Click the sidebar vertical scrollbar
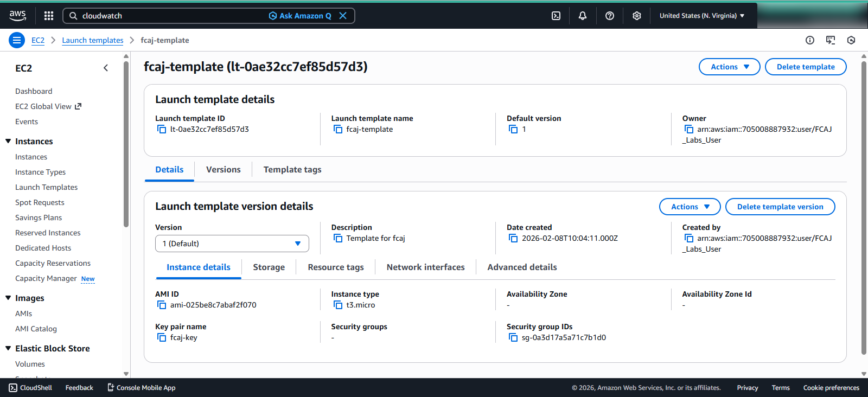 126,144
